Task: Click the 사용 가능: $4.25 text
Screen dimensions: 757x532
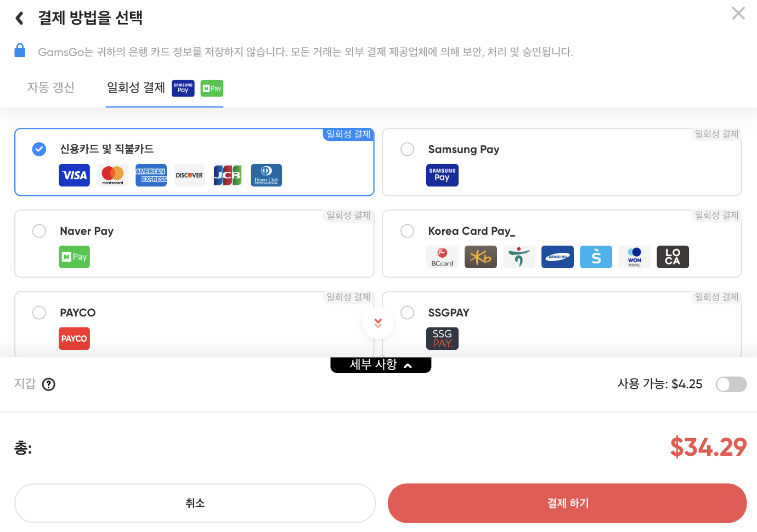Action: (660, 384)
